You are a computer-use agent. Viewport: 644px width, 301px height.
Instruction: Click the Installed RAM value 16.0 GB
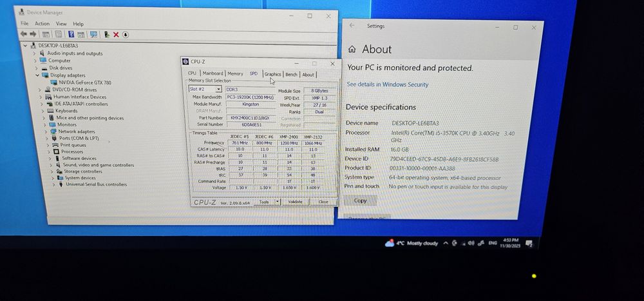pyautogui.click(x=400, y=150)
